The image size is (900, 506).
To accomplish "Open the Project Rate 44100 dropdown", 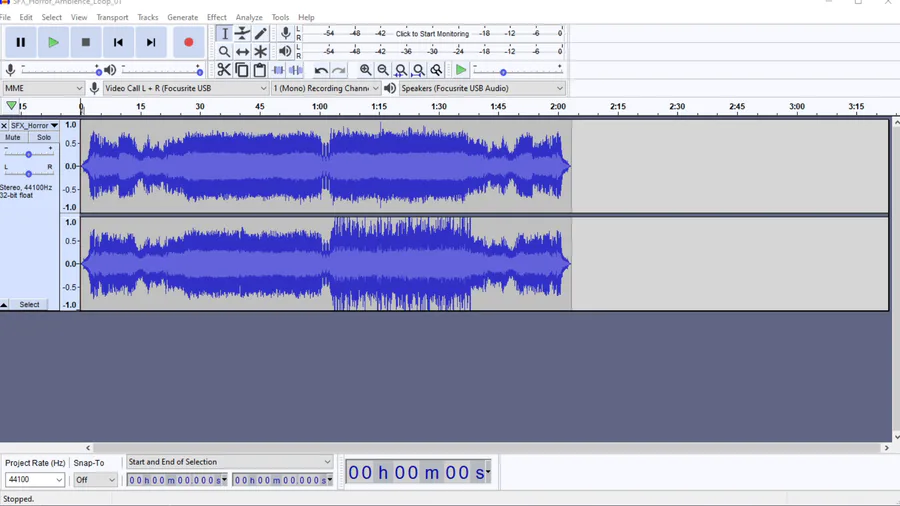I will point(34,480).
